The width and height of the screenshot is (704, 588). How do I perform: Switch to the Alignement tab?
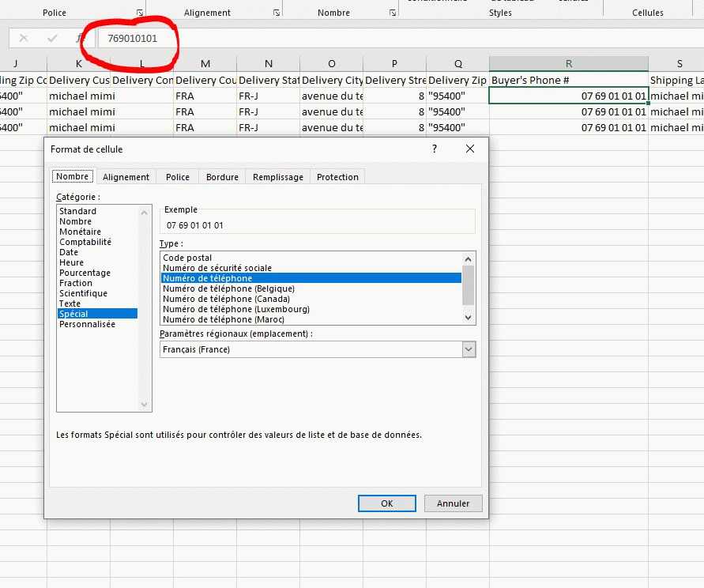[x=126, y=177]
